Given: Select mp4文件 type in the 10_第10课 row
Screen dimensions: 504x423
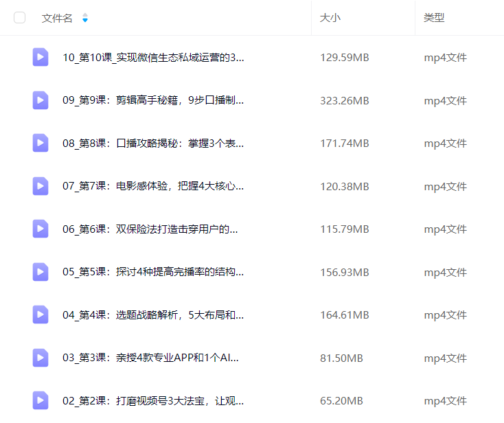Looking at the screenshot, I should [445, 58].
